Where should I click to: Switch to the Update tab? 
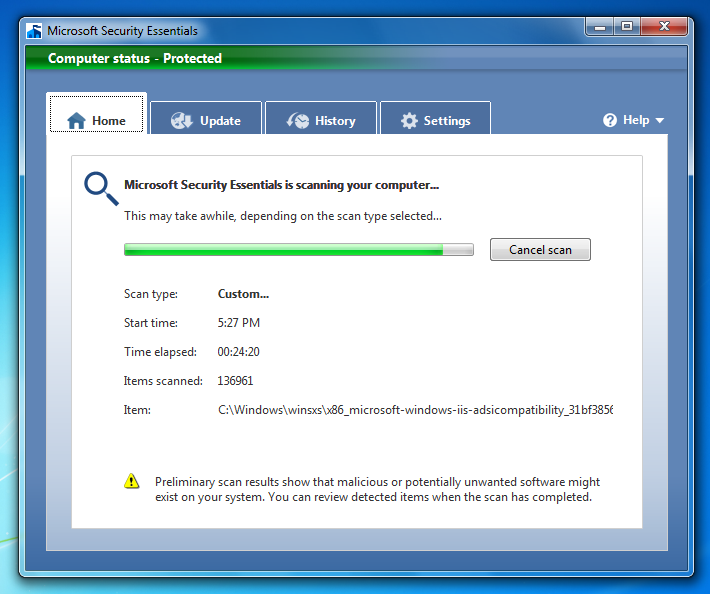click(x=206, y=118)
